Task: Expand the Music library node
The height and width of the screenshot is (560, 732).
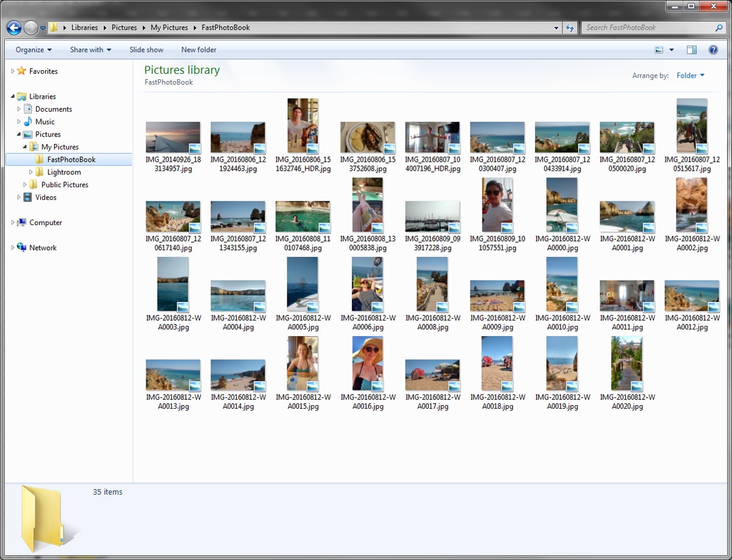Action: (x=18, y=122)
